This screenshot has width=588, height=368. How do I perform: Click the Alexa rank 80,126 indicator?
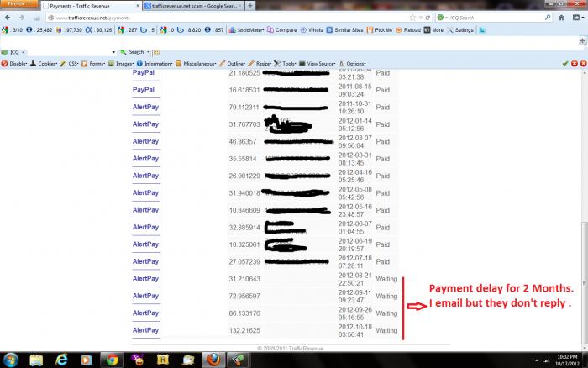click(98, 30)
